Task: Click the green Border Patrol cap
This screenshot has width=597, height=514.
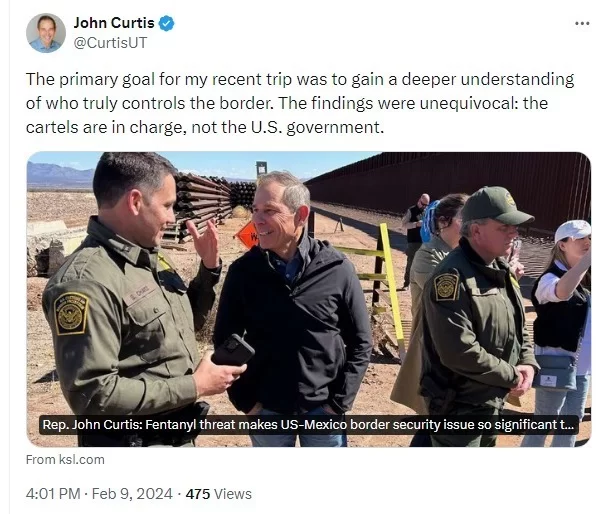Action: pos(496,206)
